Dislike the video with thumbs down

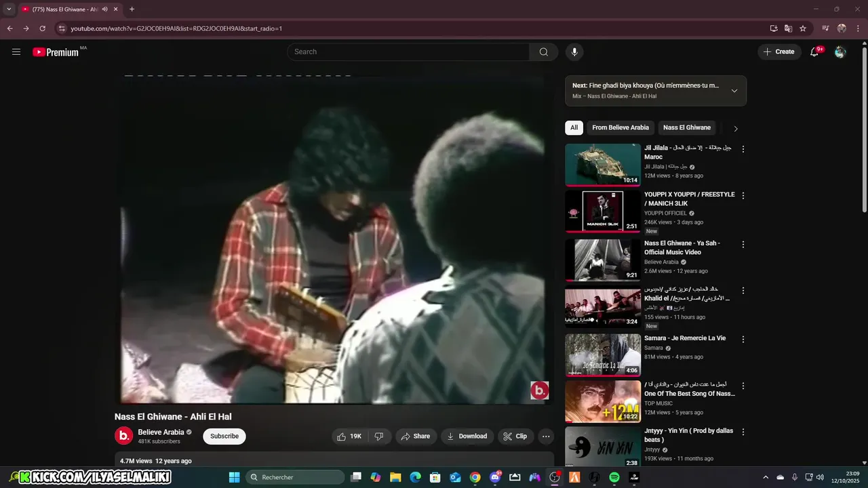tap(380, 436)
